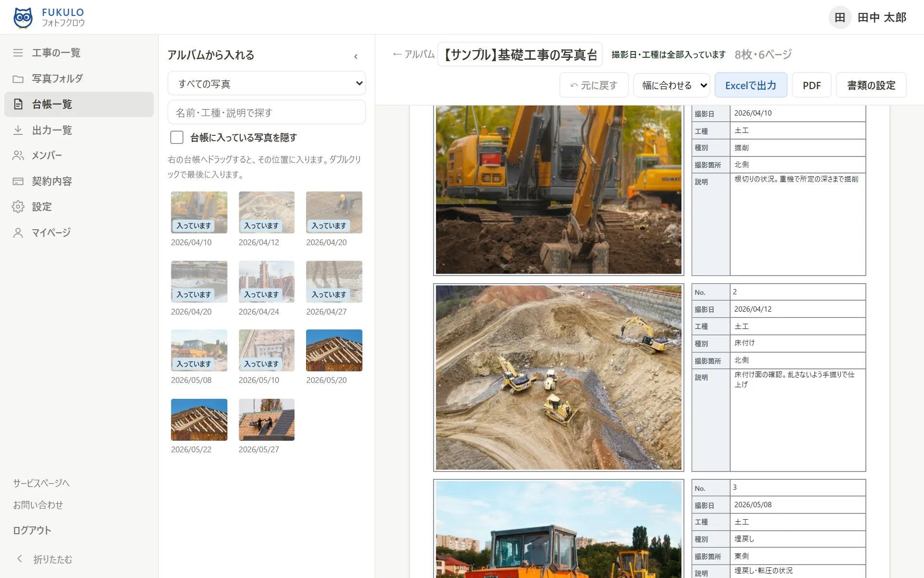Click the 台帳一覧 document icon
924x578 pixels.
click(x=18, y=104)
